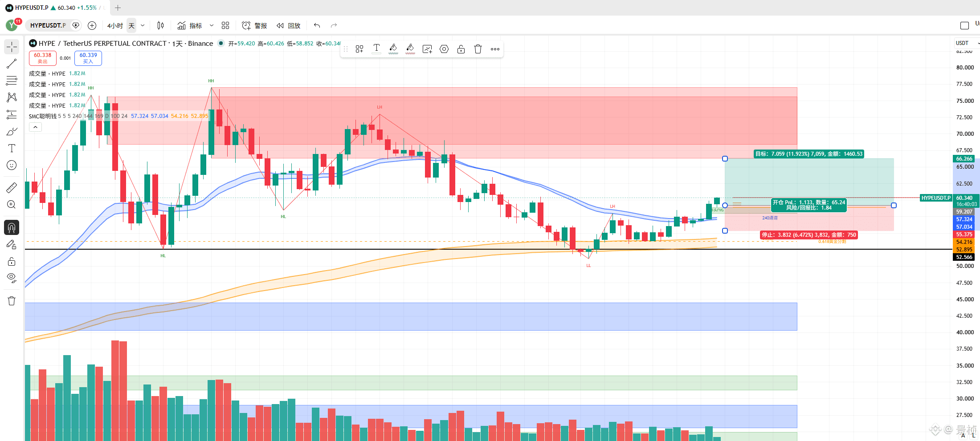
Task: Toggle magnet mode for drawings
Action: 12,227
